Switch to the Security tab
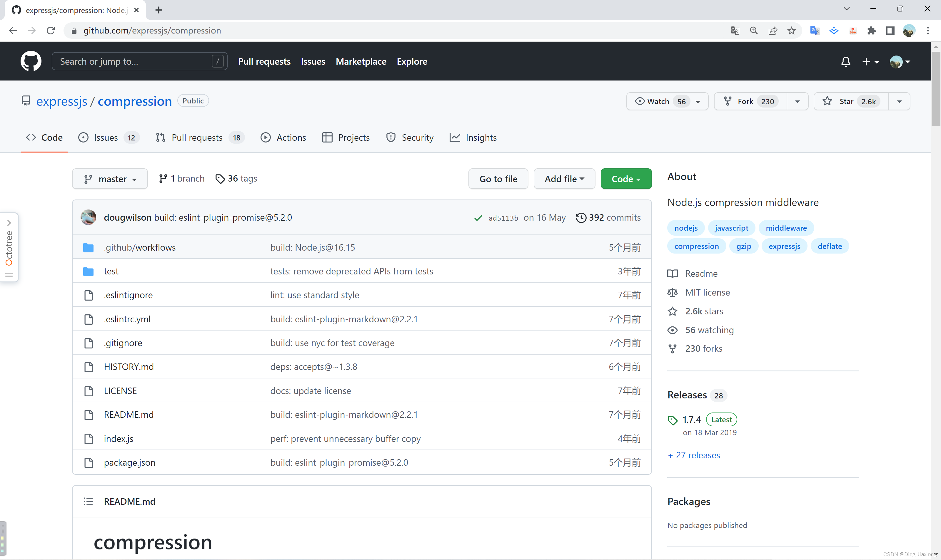The image size is (941, 560). pos(410,138)
